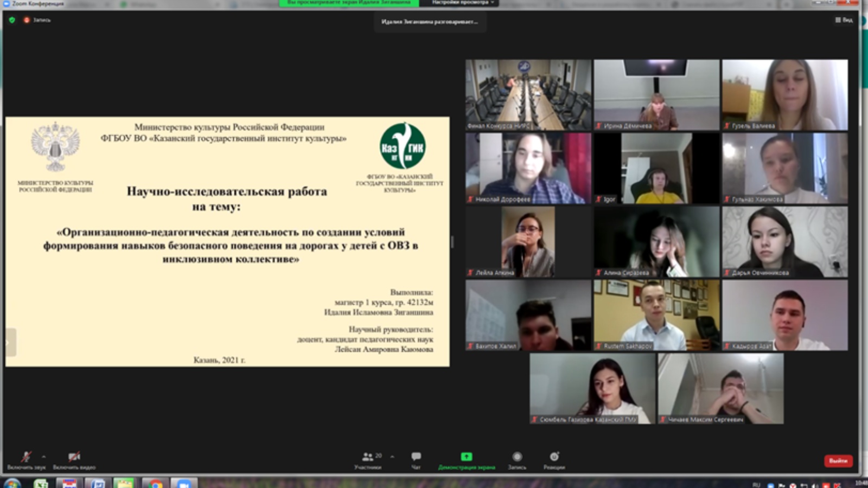
Task: Open the Чат chat panel
Action: [416, 459]
